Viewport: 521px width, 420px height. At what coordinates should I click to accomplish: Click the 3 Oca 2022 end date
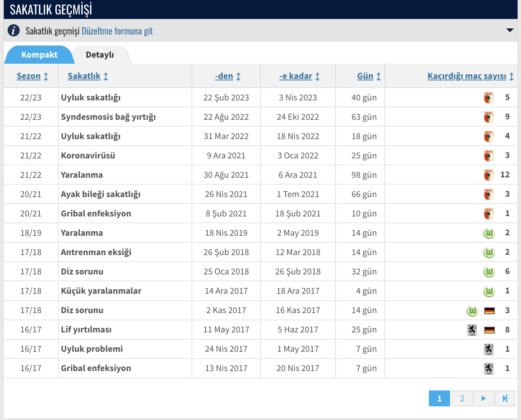pos(298,156)
